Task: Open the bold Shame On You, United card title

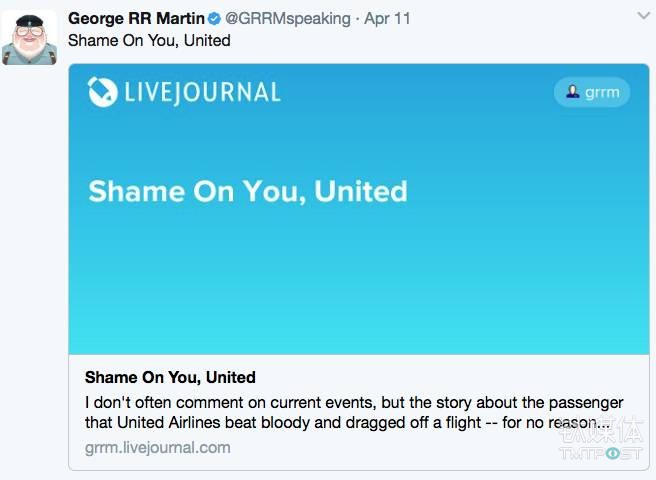Action: (170, 377)
